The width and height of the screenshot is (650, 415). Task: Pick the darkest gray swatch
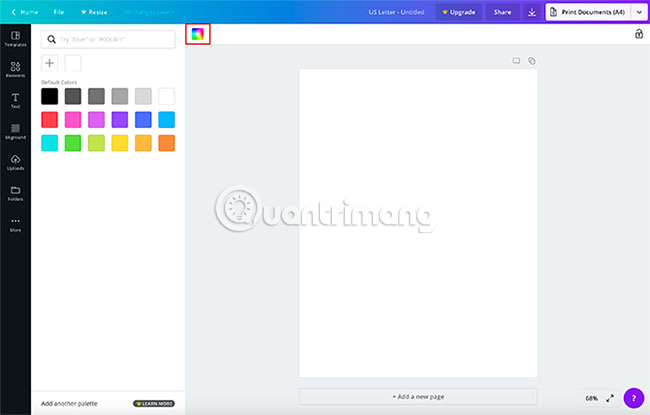pyautogui.click(x=73, y=96)
